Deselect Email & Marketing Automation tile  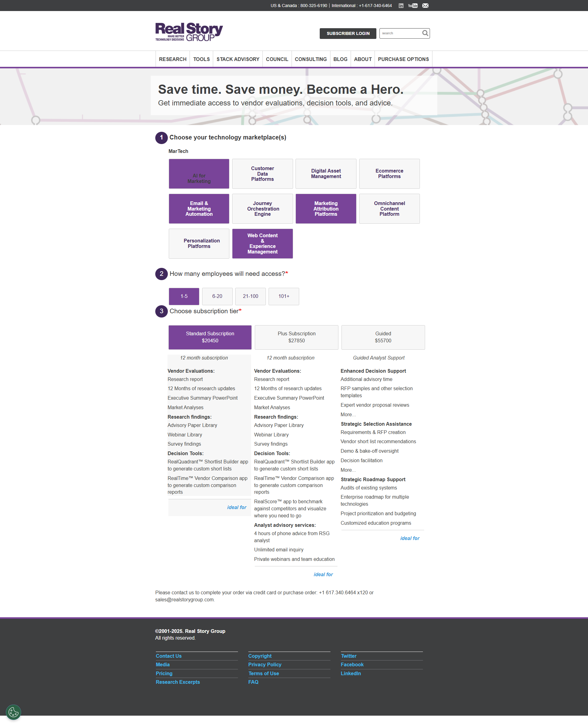(199, 208)
